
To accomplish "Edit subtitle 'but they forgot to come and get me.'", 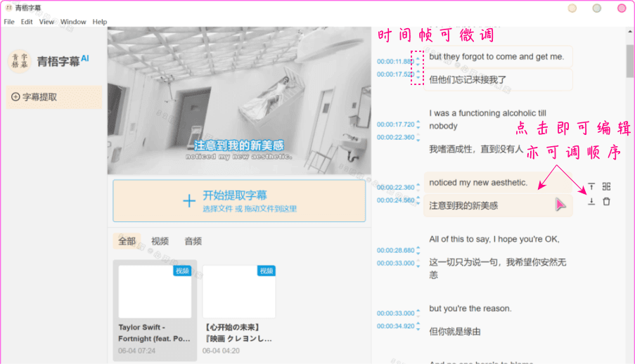I will (x=498, y=57).
